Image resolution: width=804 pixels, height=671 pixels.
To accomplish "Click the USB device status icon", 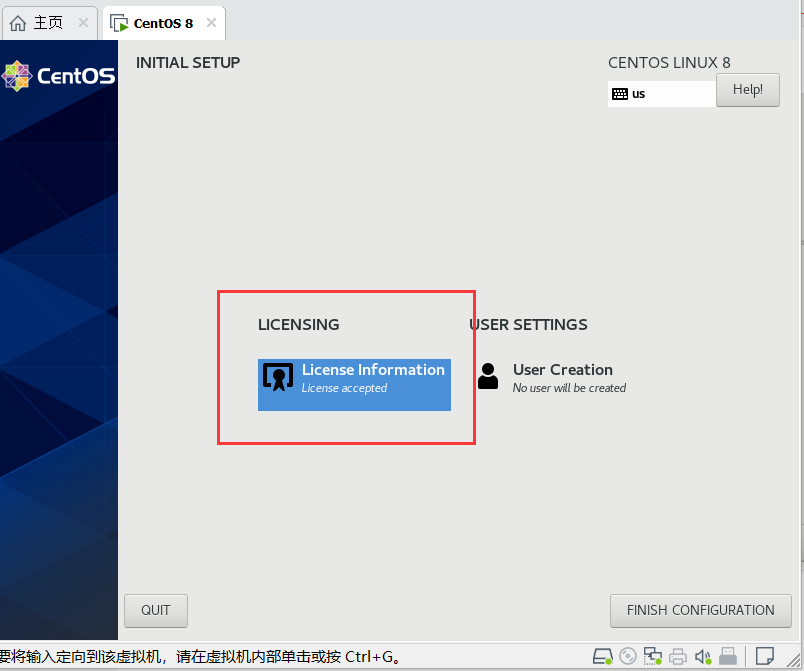I will (x=728, y=656).
